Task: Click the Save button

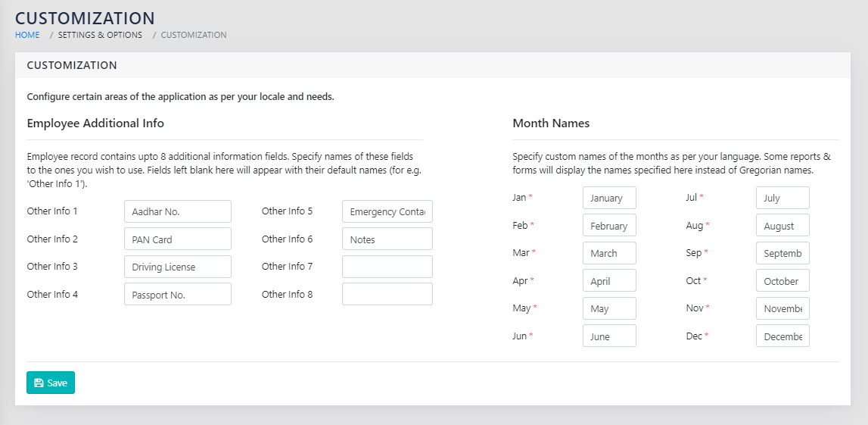Action: point(51,383)
